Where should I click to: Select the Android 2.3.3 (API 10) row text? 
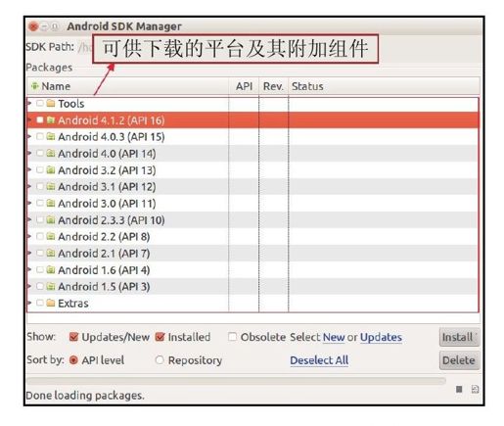tap(112, 220)
